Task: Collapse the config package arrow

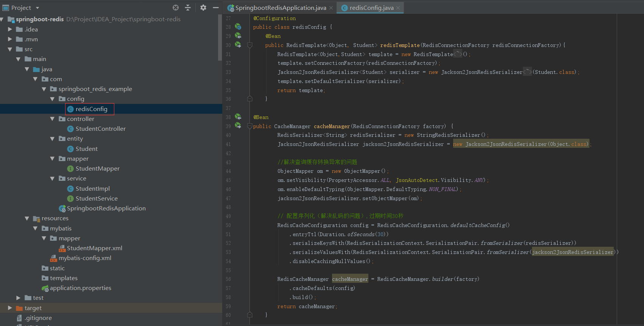Action: click(53, 99)
